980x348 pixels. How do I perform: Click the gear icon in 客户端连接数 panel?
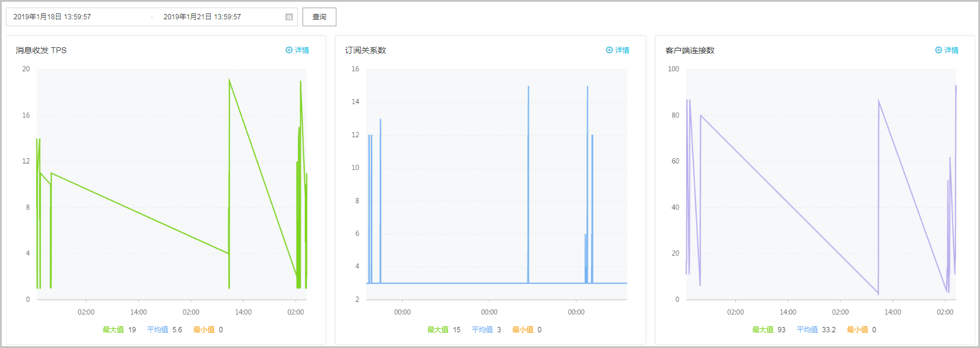[939, 50]
